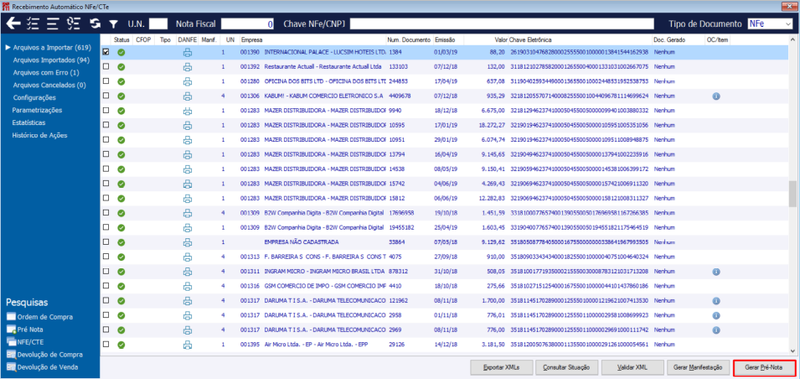Open DANFE printer icon for Restaurante Actuall row
Viewport: 800px width, 379px height.
188,66
